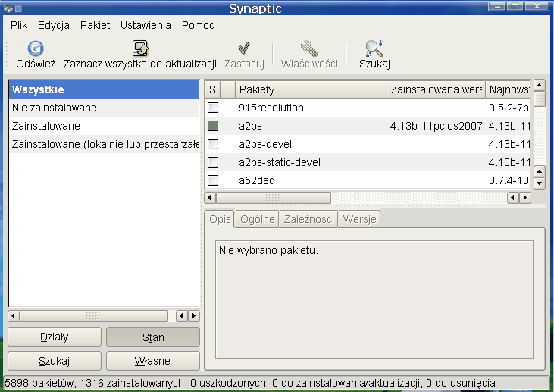Click the Zastosuj checkmark icon
Viewport: 554px width, 392px height.
pos(244,49)
